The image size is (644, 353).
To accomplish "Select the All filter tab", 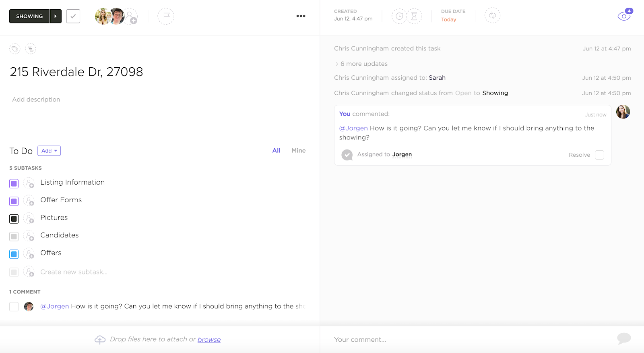I will 276,150.
